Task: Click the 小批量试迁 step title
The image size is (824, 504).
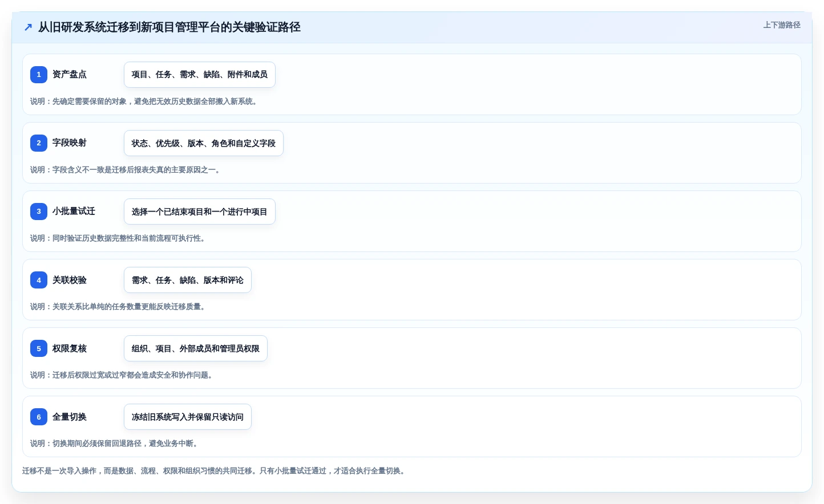Action: click(74, 212)
